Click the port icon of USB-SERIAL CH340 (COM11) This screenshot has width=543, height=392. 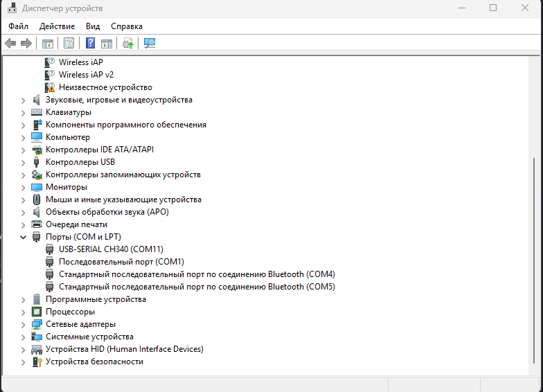coord(50,249)
